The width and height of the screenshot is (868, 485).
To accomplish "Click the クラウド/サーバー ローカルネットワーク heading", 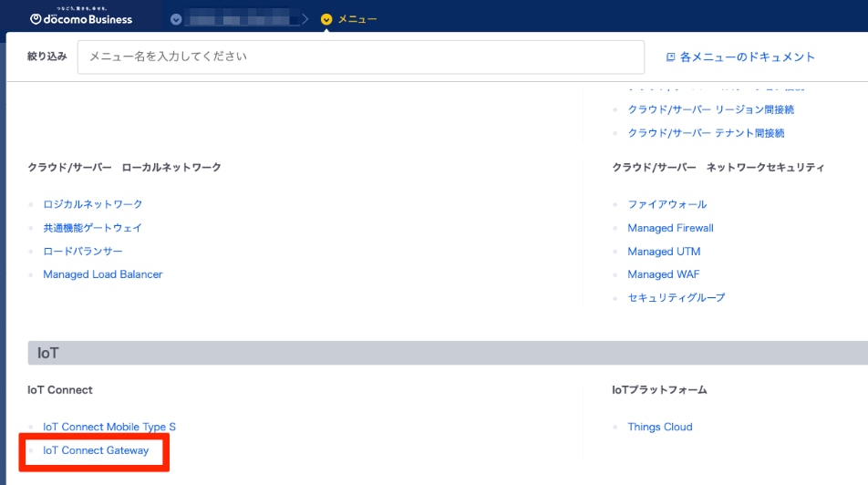I will coord(125,167).
